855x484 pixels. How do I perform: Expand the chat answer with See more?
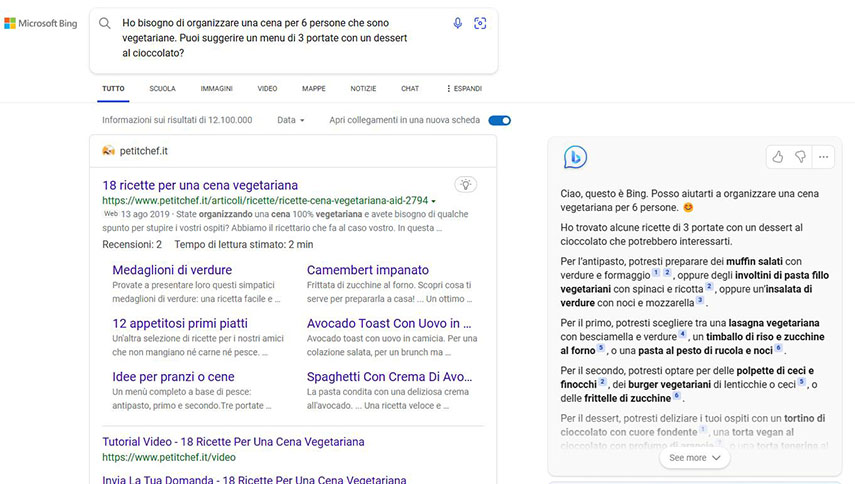[x=695, y=458]
